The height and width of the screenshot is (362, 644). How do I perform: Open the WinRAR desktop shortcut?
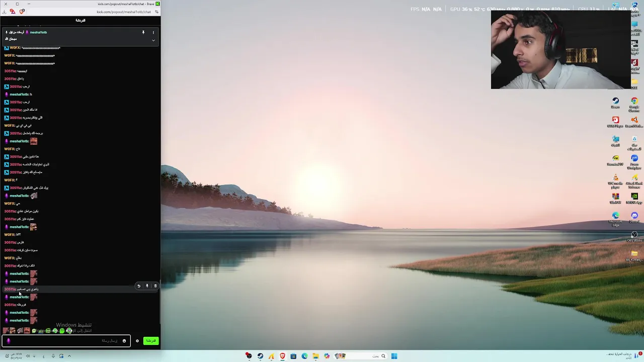pyautogui.click(x=615, y=198)
